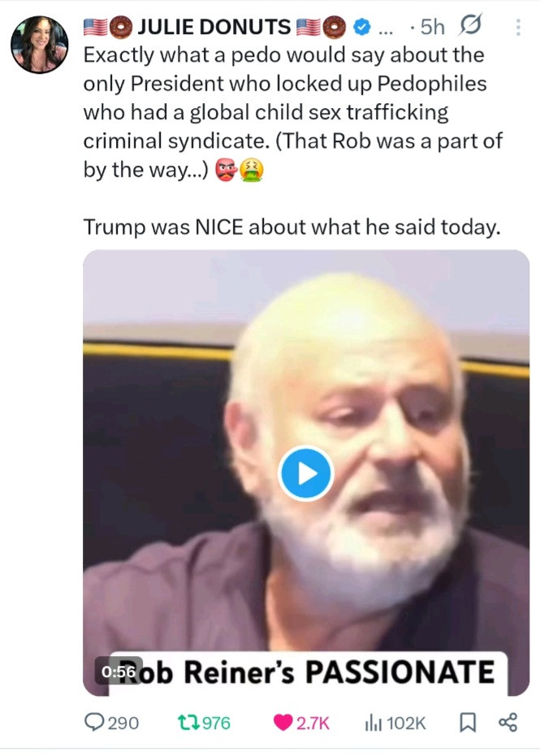Tap the green repost arrows icon
The height and width of the screenshot is (756, 540).
pyautogui.click(x=188, y=722)
